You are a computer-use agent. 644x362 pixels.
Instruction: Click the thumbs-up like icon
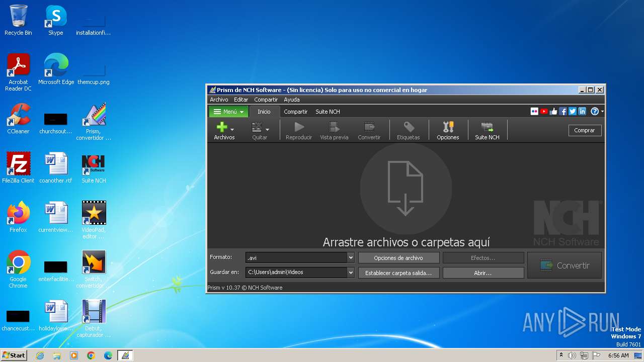pyautogui.click(x=553, y=112)
